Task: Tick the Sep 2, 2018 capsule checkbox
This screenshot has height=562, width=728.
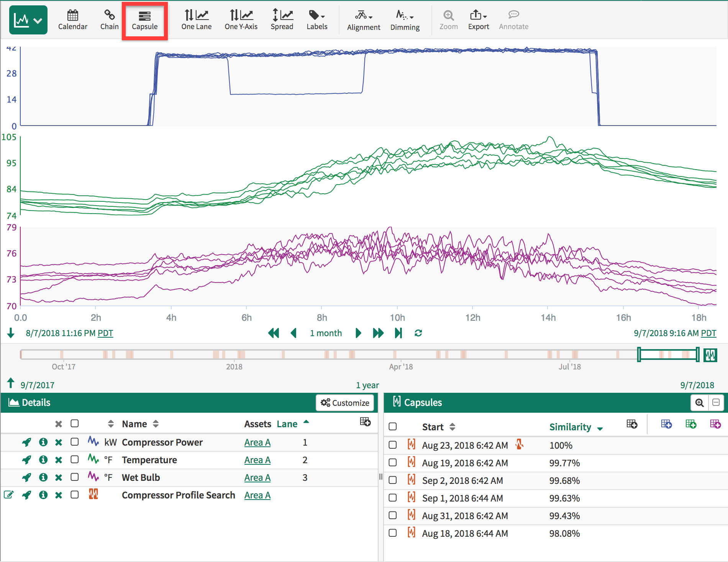Action: [392, 480]
